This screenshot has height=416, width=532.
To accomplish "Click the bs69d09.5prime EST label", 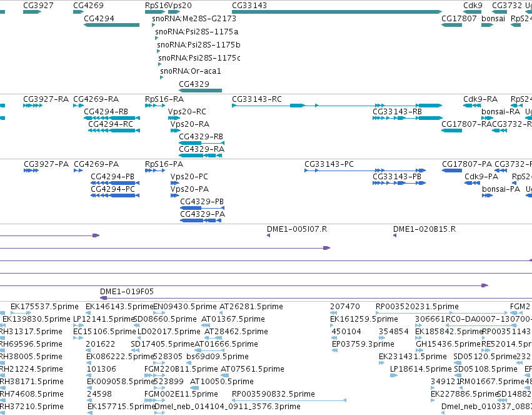I will coord(218,357).
